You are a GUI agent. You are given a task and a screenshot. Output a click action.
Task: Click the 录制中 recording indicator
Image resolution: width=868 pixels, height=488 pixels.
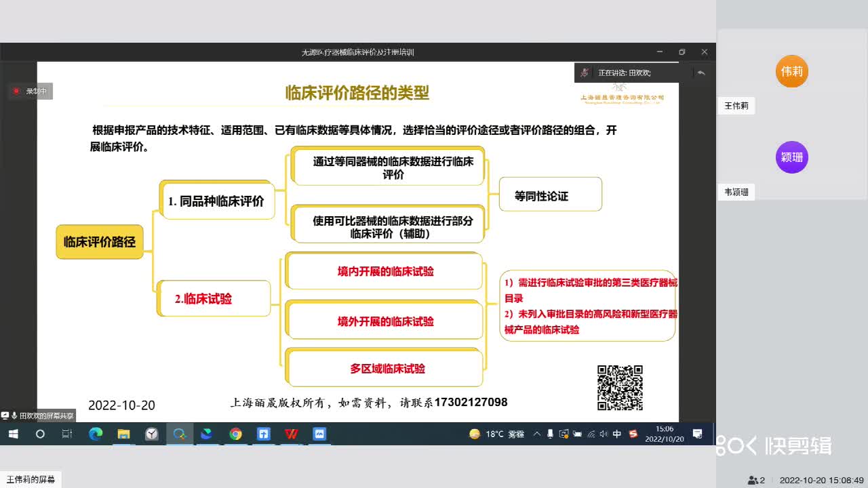coord(31,91)
